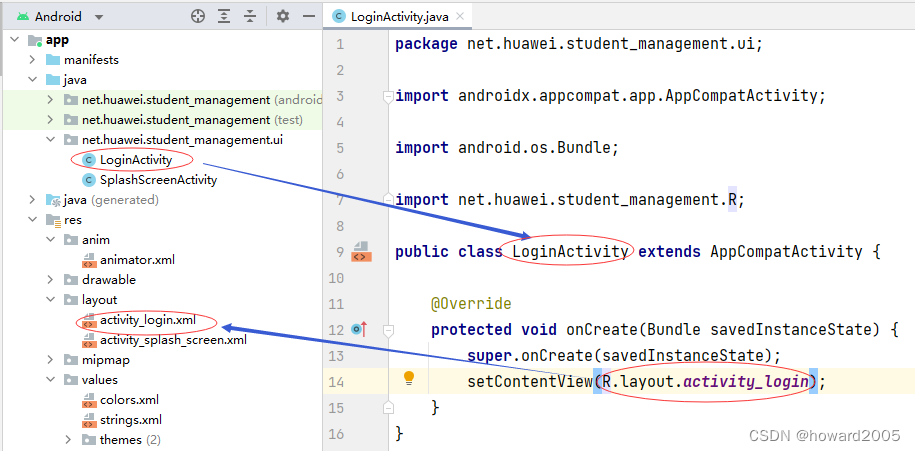Open animator.xml in the anim folder
The image size is (915, 451).
coord(137,260)
